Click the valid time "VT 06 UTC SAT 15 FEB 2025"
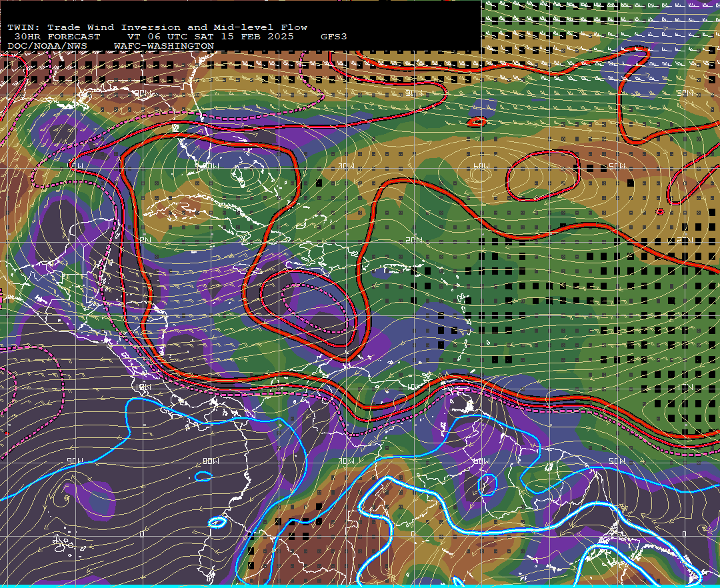The image size is (720, 588). coord(210,37)
